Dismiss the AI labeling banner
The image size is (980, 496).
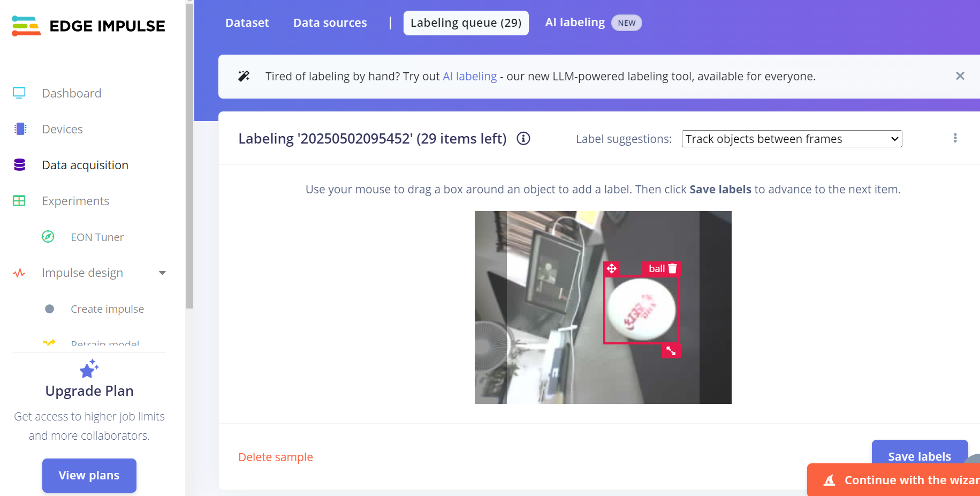pos(960,76)
